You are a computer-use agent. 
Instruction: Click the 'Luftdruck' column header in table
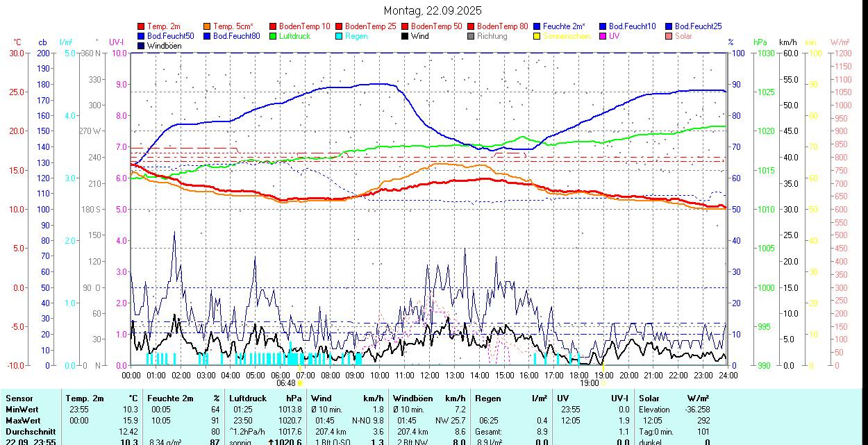(x=248, y=398)
